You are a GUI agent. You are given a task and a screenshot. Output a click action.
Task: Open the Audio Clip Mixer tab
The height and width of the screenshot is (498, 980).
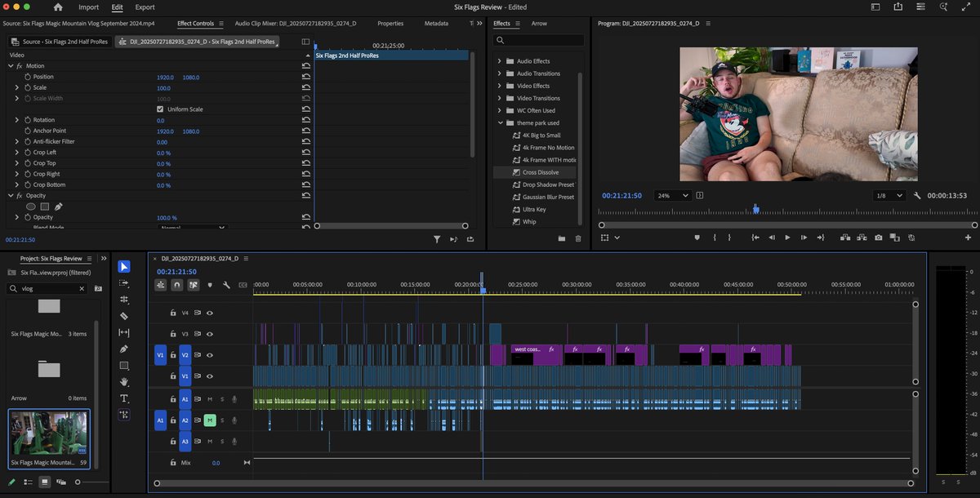tap(296, 24)
